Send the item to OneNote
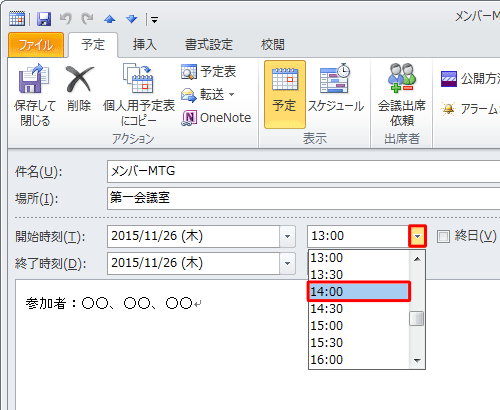 (x=216, y=118)
